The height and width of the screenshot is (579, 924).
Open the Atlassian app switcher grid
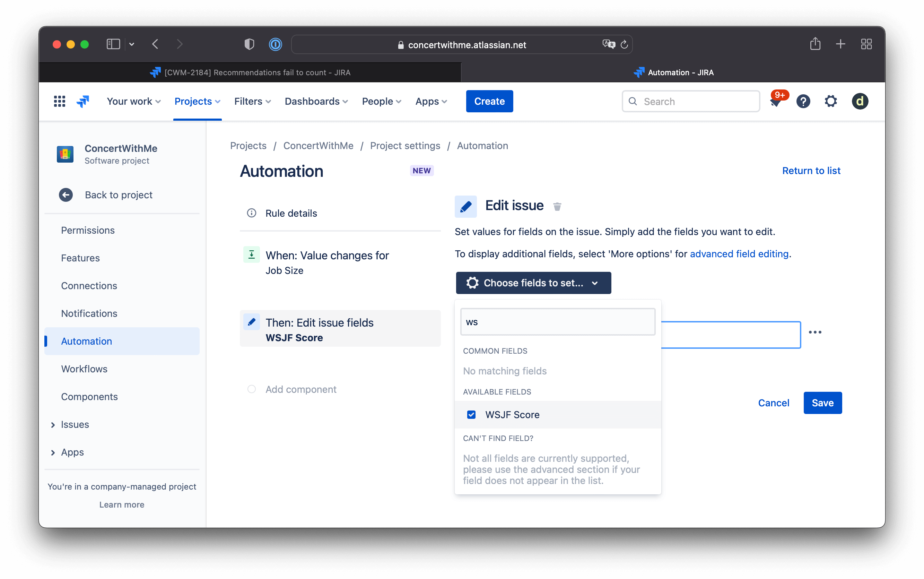coord(59,101)
